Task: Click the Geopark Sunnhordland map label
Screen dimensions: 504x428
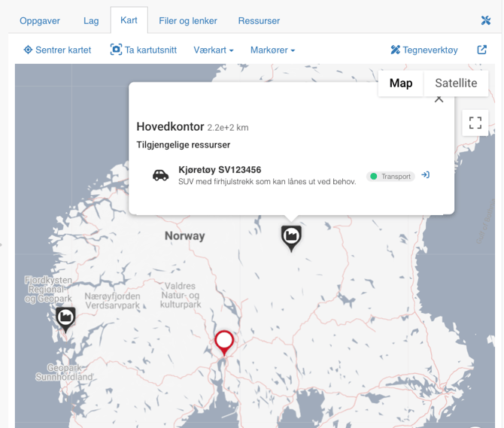Action: click(64, 372)
